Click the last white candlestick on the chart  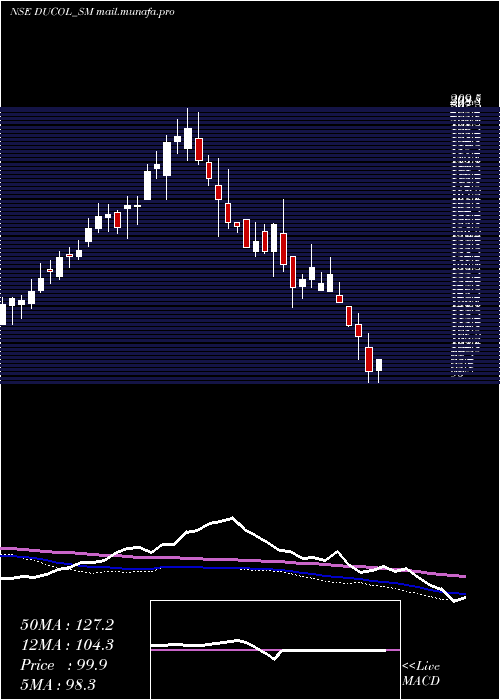pos(379,365)
